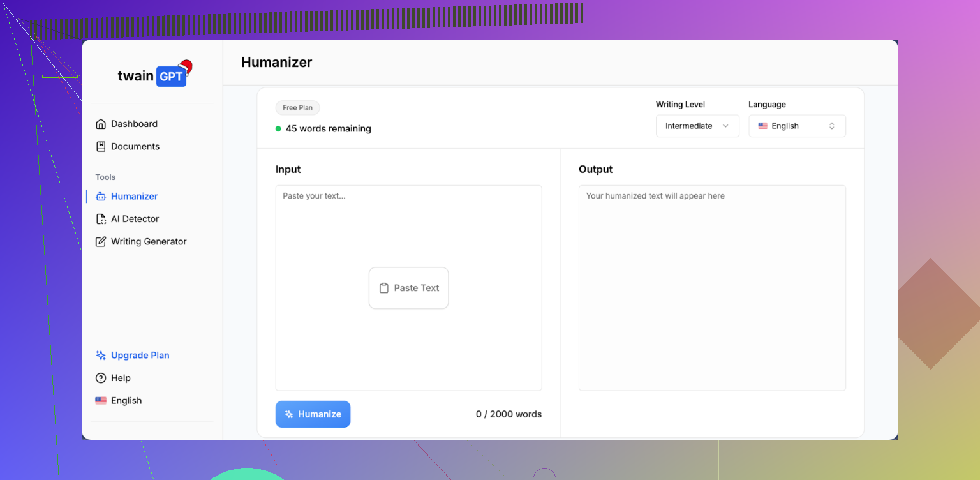The height and width of the screenshot is (480, 980).
Task: Open the Upgrade Plan link
Action: tap(140, 356)
